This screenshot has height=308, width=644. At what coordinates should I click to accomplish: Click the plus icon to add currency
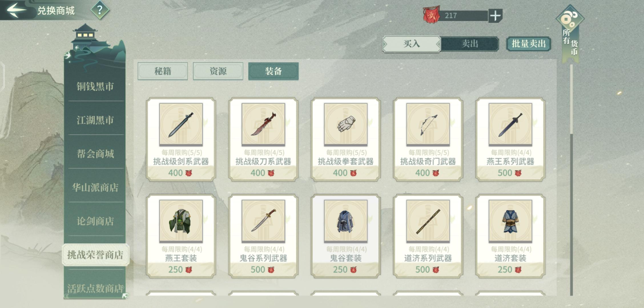coord(495,16)
